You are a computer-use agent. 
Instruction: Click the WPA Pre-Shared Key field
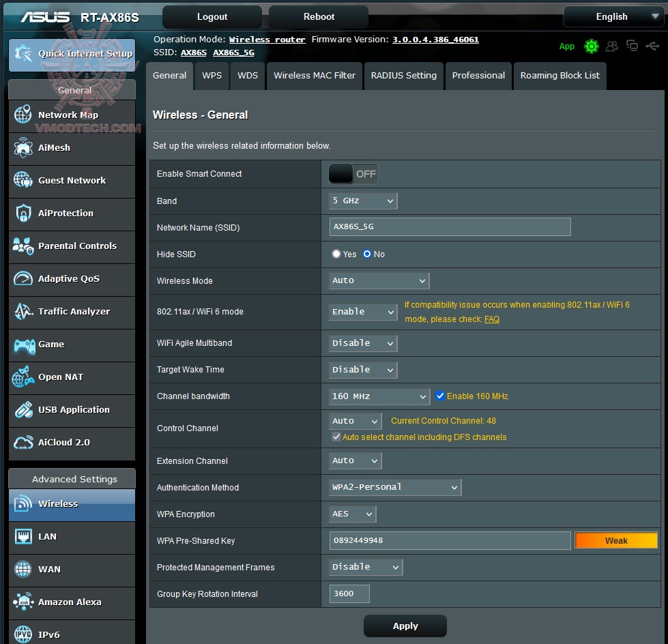point(450,540)
